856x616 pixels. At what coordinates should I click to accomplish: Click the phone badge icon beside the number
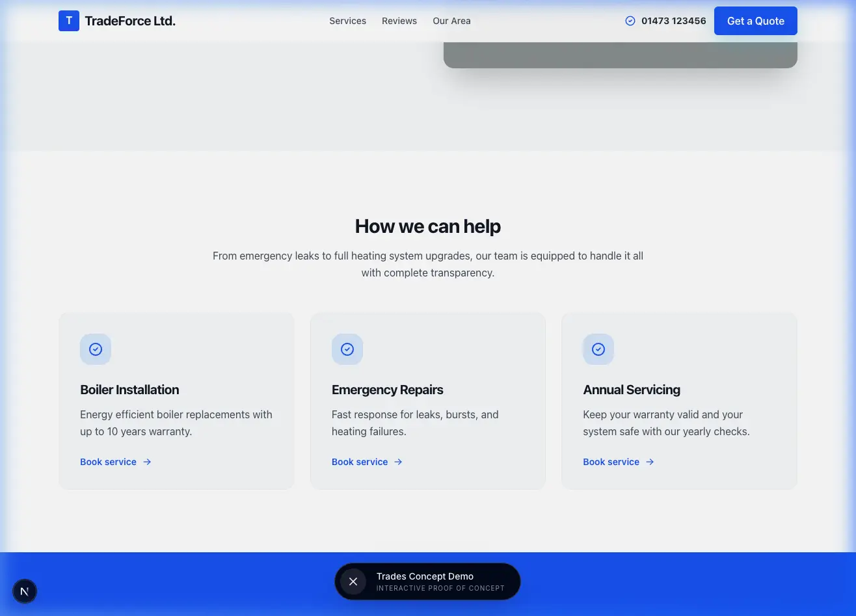(630, 20)
